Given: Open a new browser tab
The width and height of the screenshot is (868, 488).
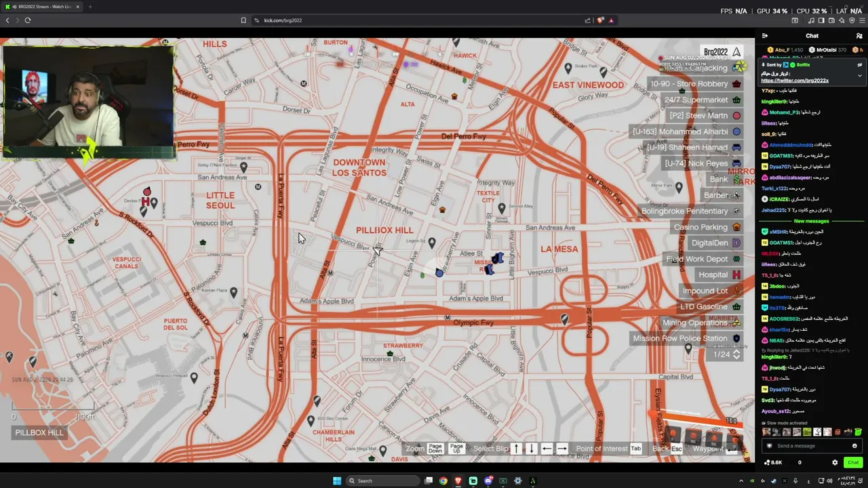Looking at the screenshot, I should coord(90,7).
